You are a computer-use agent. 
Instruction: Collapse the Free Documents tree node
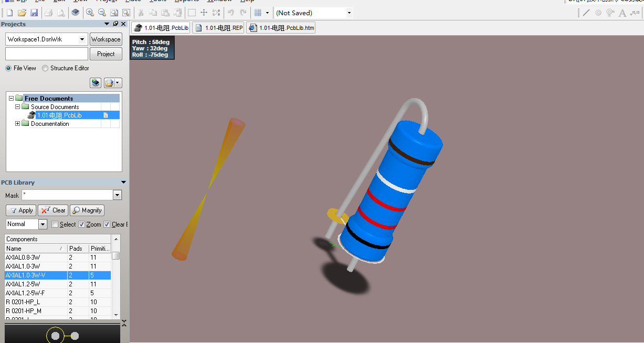pos(11,98)
